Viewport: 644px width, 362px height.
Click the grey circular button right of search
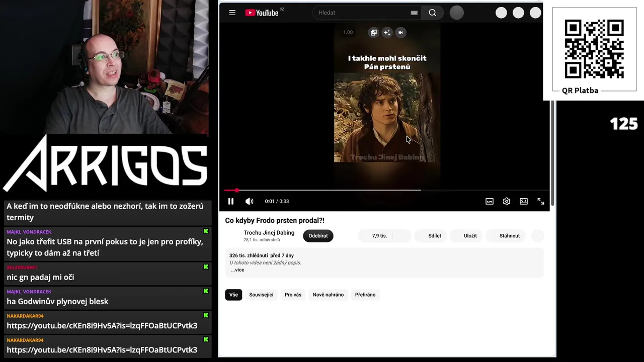pos(456,13)
